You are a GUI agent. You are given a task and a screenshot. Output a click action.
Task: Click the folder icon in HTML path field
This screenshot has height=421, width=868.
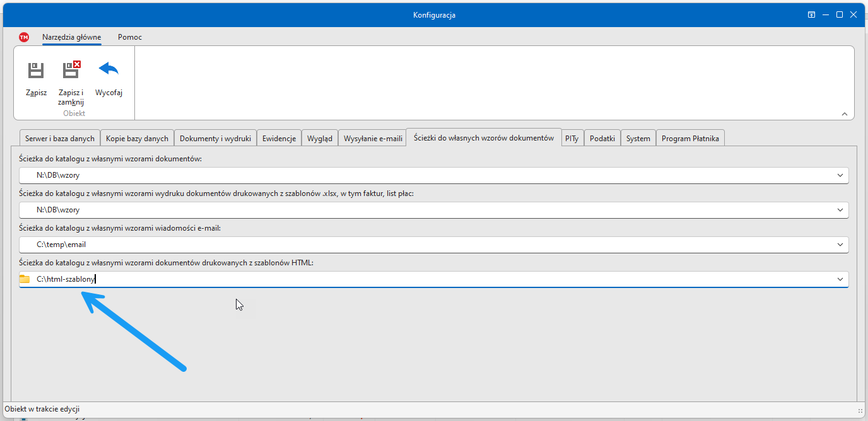point(25,279)
